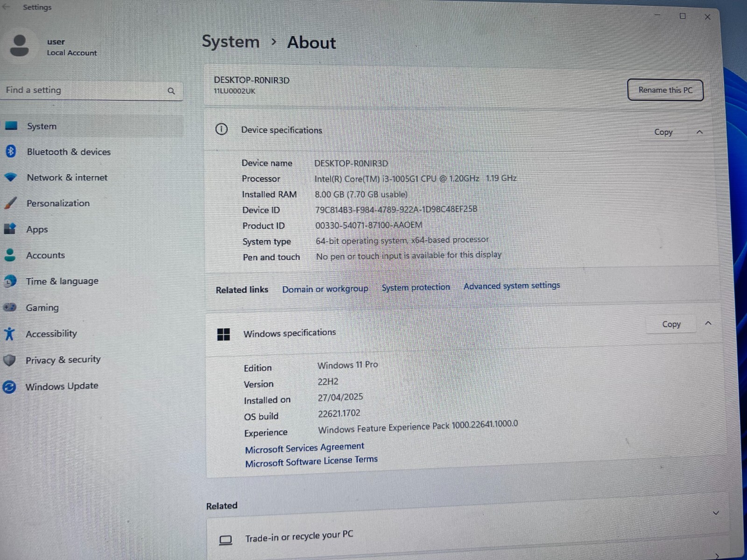Screen dimensions: 747x560
Task: Click the Installed on 27/04/2025 value
Action: [x=340, y=397]
